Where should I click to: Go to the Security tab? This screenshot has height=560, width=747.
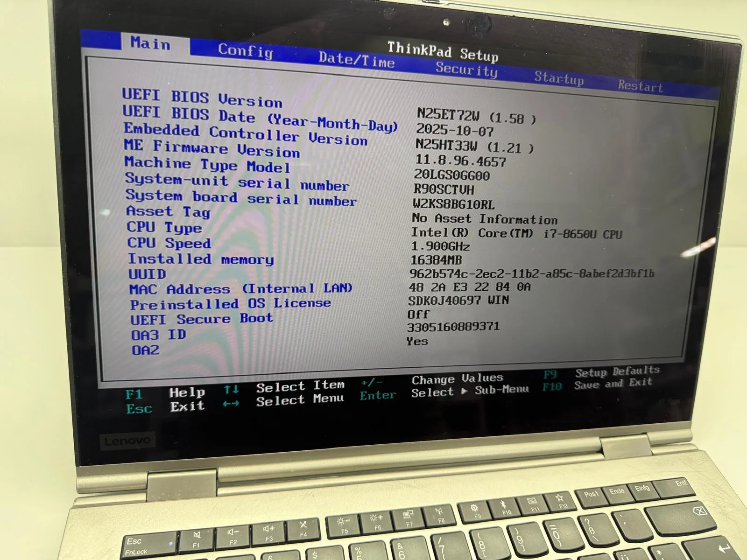[466, 70]
